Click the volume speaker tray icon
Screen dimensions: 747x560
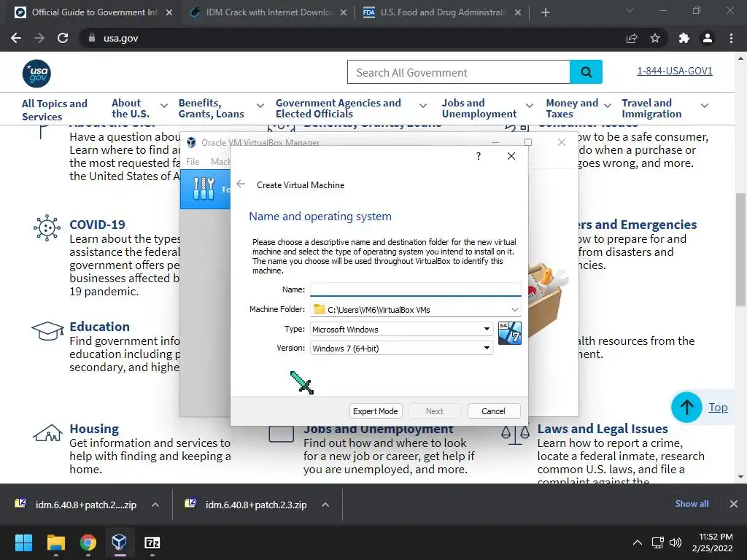pos(676,542)
